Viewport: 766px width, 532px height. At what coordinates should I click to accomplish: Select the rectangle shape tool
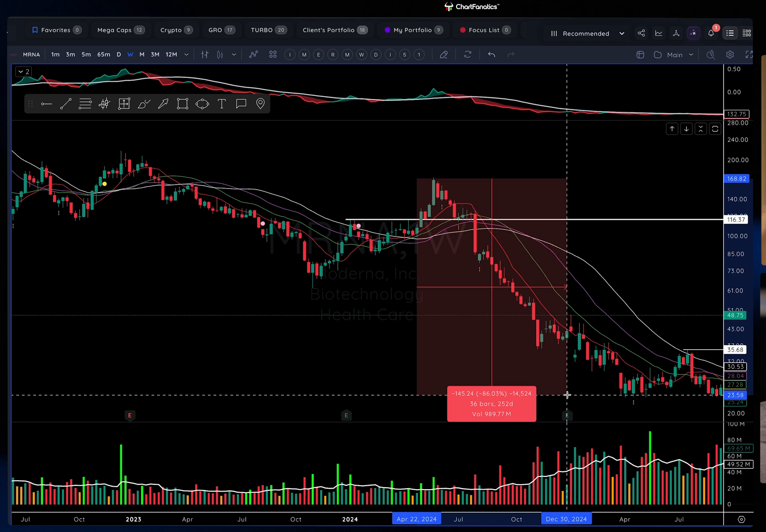click(183, 104)
